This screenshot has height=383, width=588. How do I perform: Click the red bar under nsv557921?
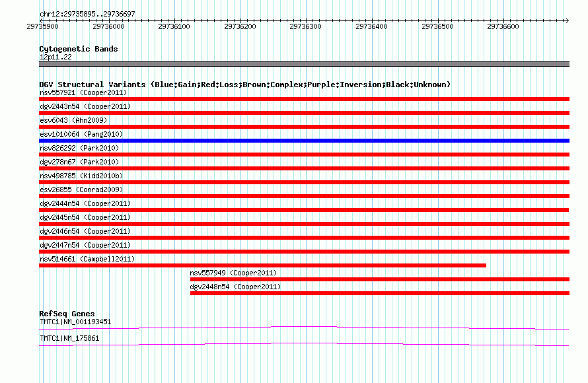304,99
